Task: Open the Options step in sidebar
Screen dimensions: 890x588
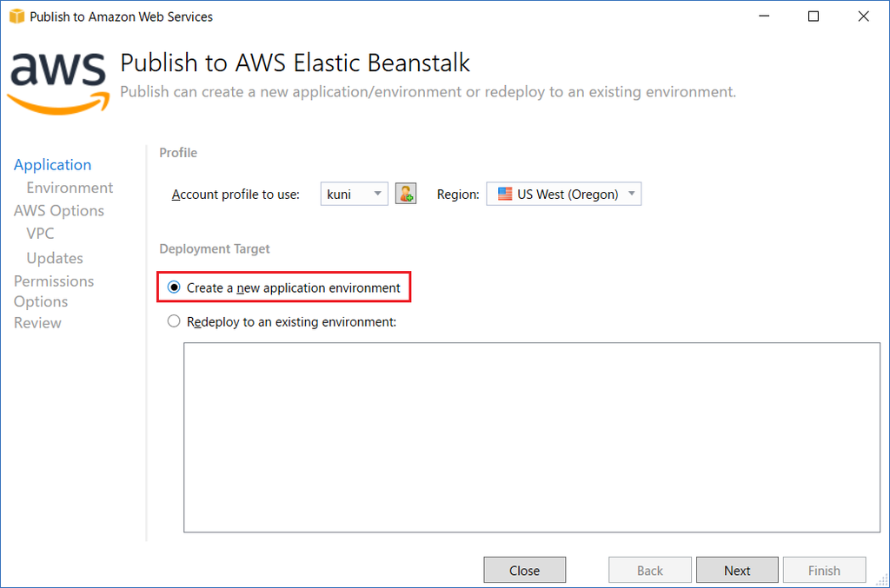Action: [x=41, y=301]
